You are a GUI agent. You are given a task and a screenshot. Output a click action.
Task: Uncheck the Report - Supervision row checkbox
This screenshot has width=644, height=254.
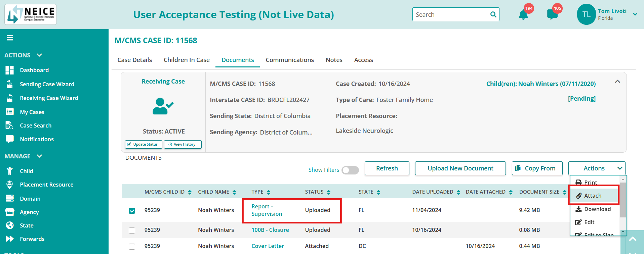132,210
